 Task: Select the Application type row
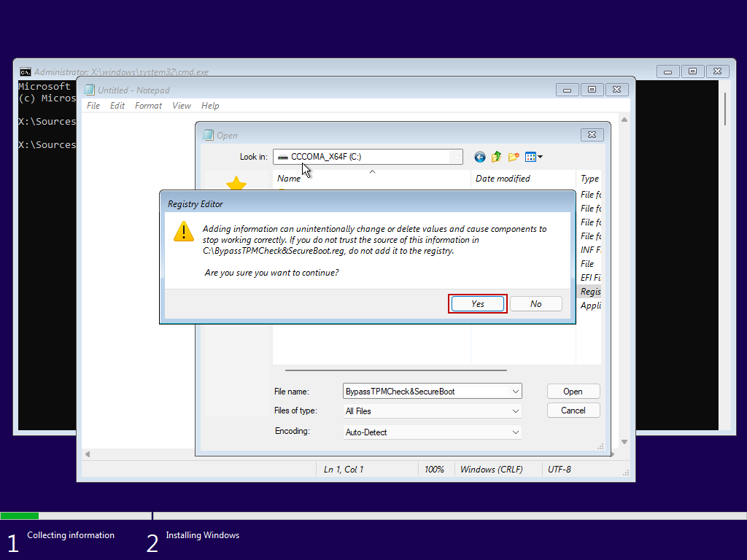590,306
